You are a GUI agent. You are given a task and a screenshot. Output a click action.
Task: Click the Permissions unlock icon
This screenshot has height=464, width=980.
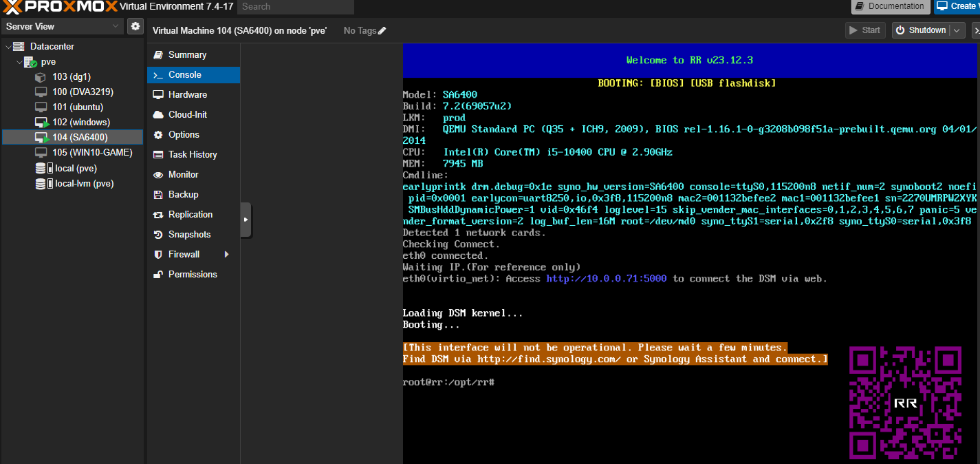158,274
